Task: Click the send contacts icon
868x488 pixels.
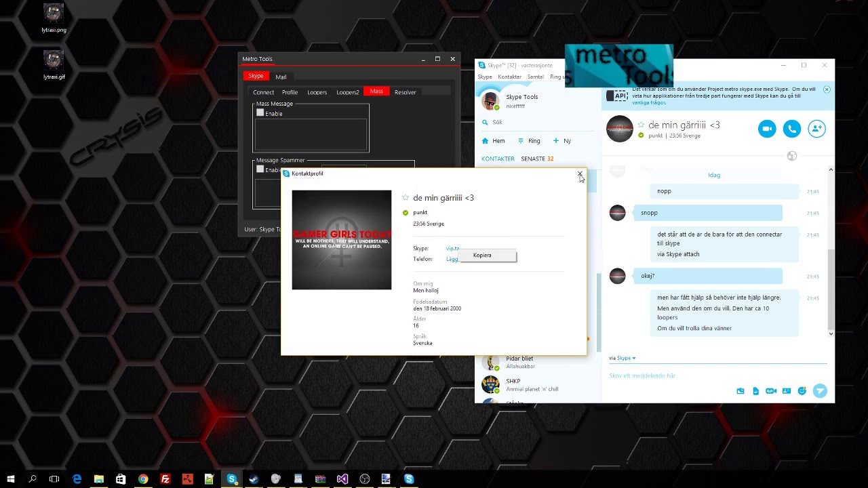Action: [x=787, y=391]
